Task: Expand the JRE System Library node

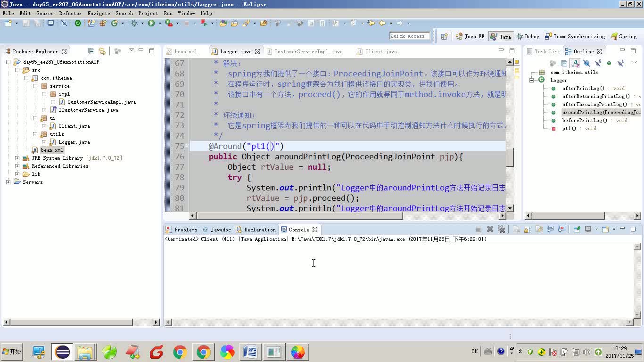Action: [17, 158]
